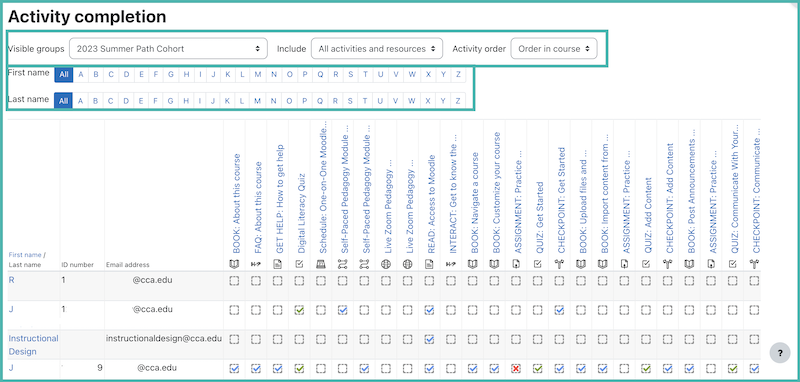Filter Last name by letter W
This screenshot has height=382, width=800.
pos(412,100)
